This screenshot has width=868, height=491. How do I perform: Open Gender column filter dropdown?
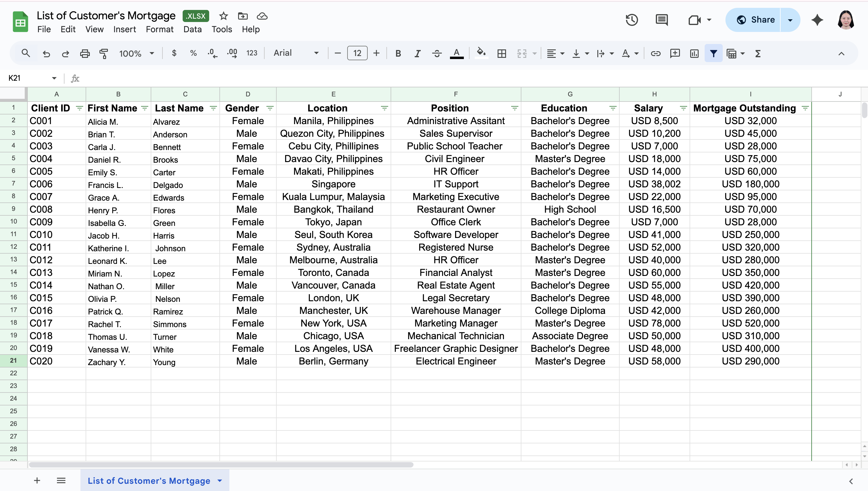[x=269, y=108]
